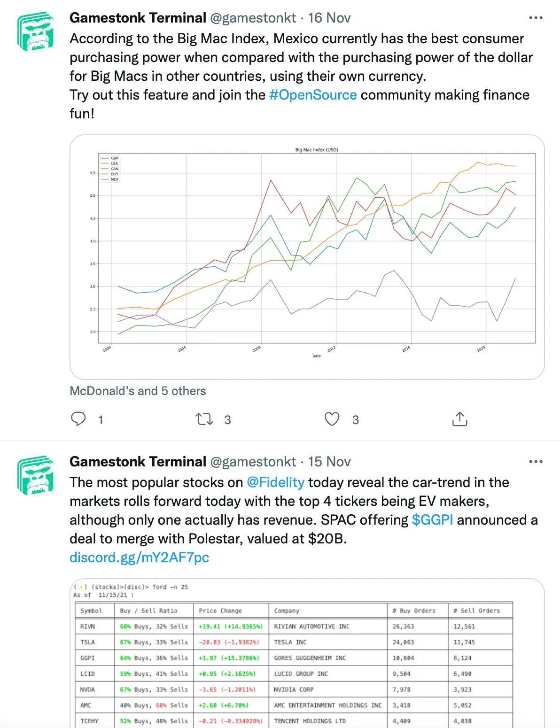Image resolution: width=560 pixels, height=728 pixels.
Task: Follow the discord.gg/mY2AF7pc invite link
Action: [x=139, y=558]
